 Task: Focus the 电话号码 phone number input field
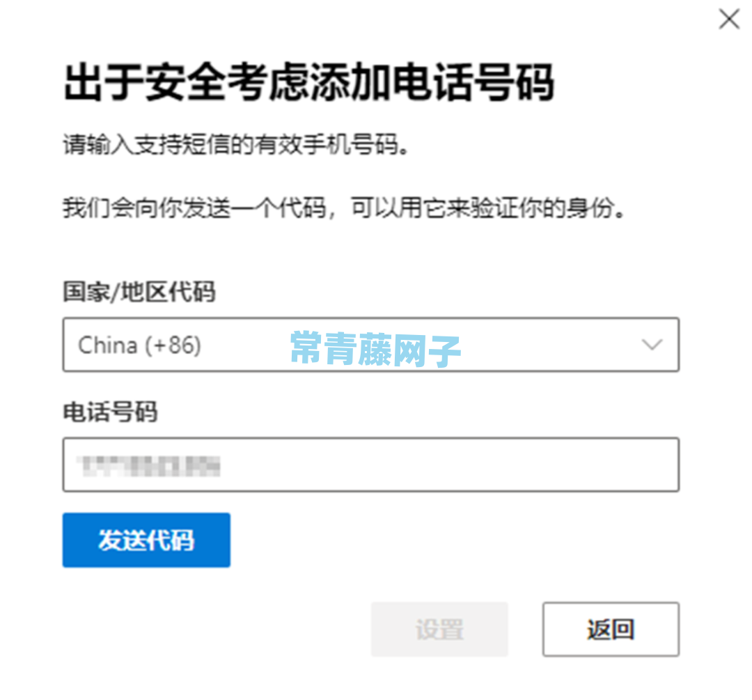[x=370, y=465]
